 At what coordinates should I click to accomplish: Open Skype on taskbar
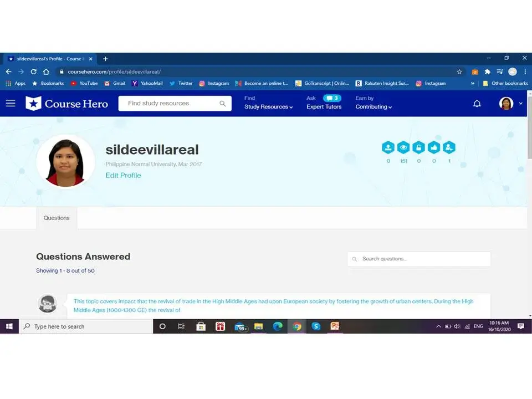coord(316,326)
